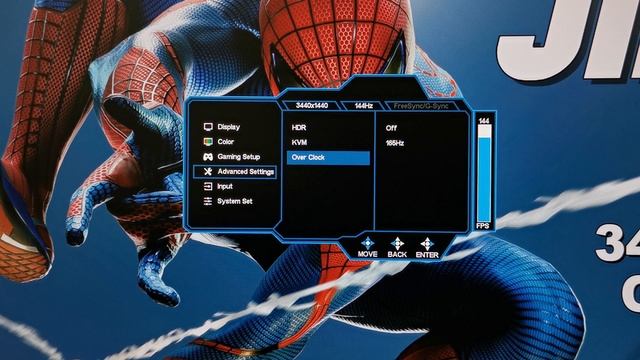Click the 3440x1440 resolution indicator
This screenshot has height=360, width=640.
click(312, 106)
